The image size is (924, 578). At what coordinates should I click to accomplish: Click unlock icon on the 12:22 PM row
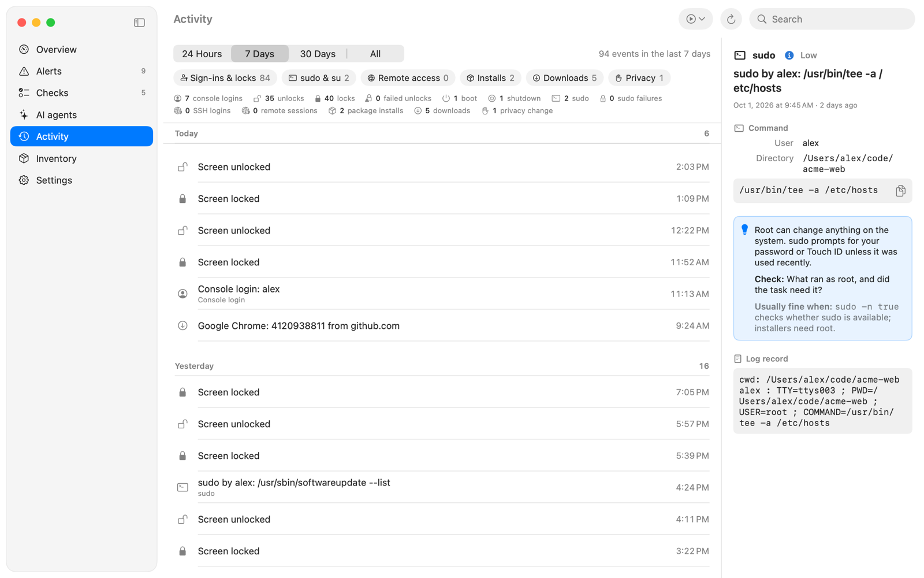tap(182, 231)
